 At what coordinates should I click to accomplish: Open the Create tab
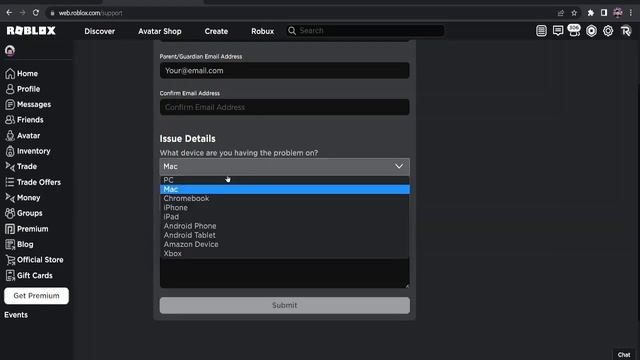[x=216, y=31]
